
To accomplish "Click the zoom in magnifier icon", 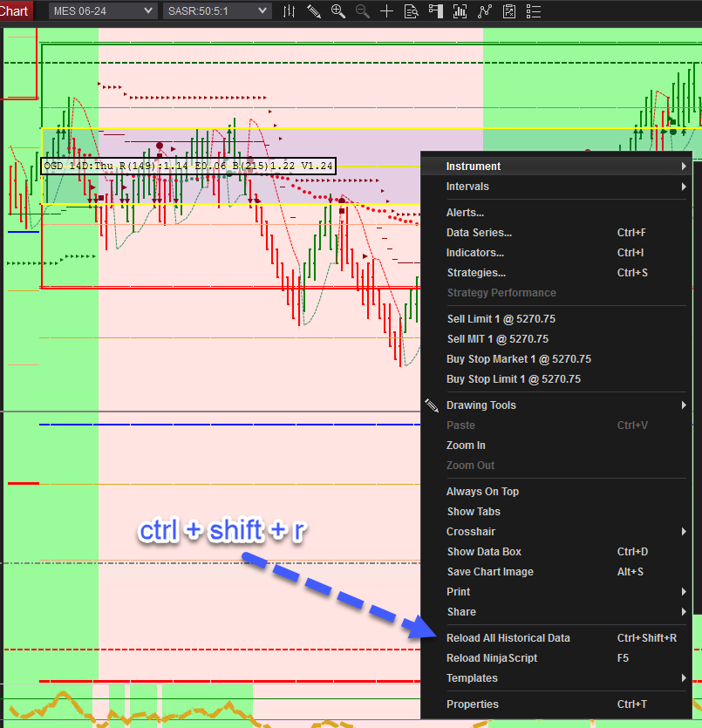I will 338,11.
